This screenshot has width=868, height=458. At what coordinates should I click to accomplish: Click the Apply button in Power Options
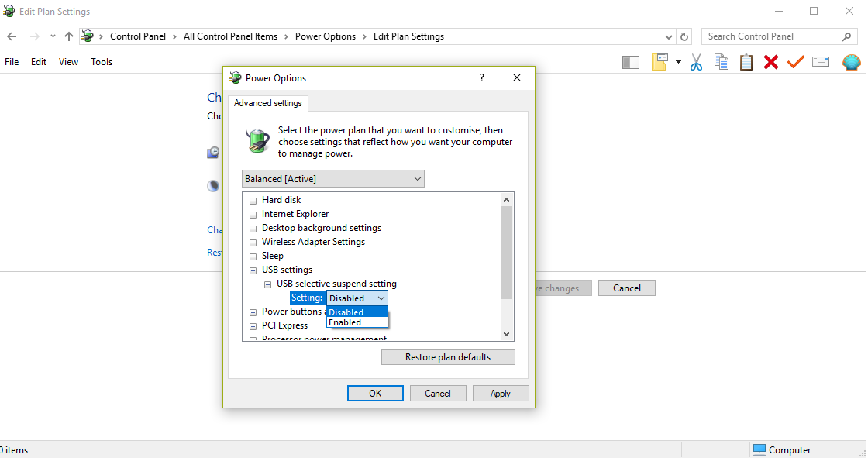coord(501,393)
